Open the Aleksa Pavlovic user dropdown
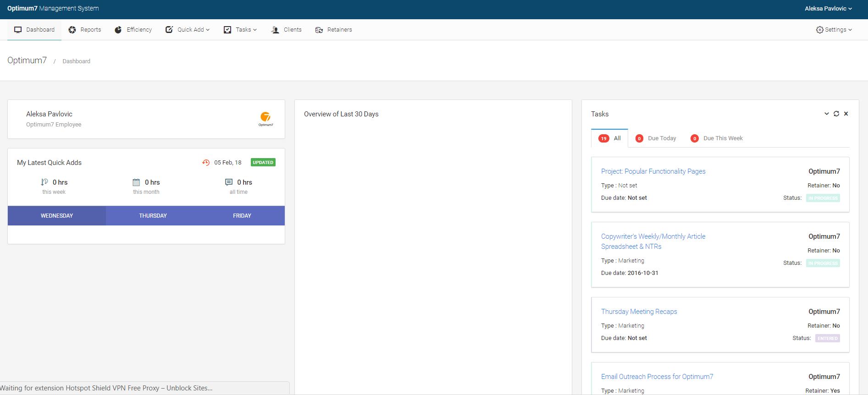 point(828,8)
